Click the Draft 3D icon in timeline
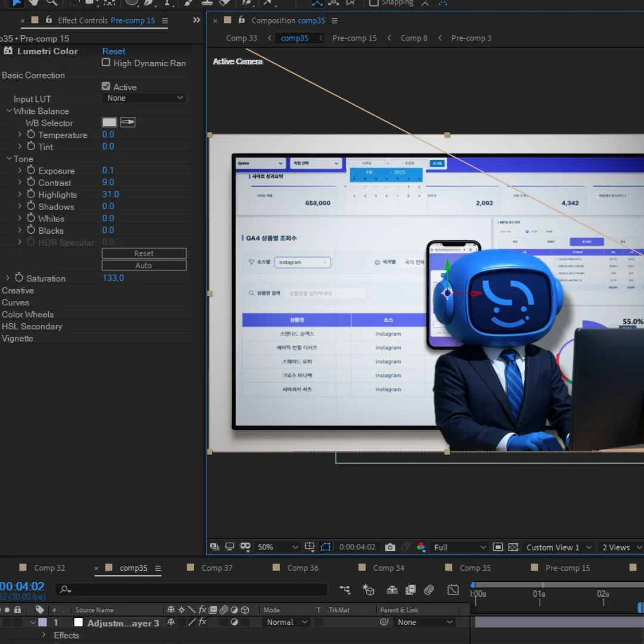 (x=369, y=590)
